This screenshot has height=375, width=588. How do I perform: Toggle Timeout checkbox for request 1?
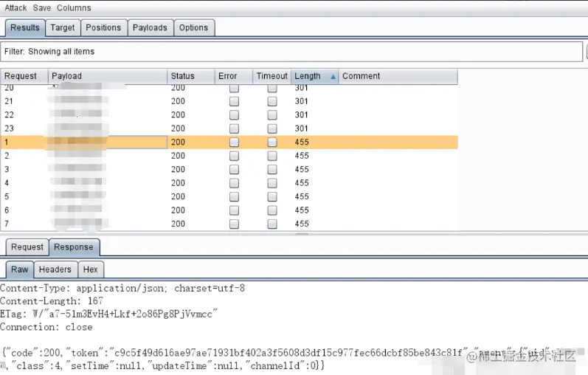[272, 142]
